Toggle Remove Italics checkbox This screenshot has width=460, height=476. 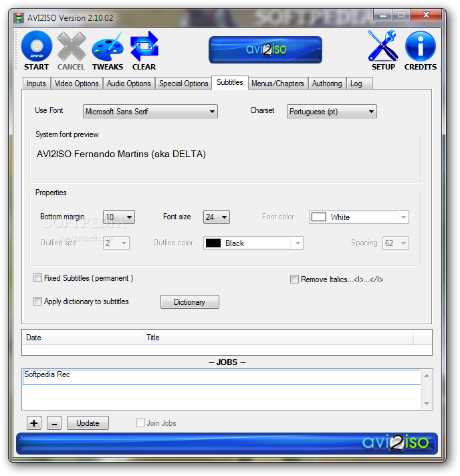pos(294,279)
